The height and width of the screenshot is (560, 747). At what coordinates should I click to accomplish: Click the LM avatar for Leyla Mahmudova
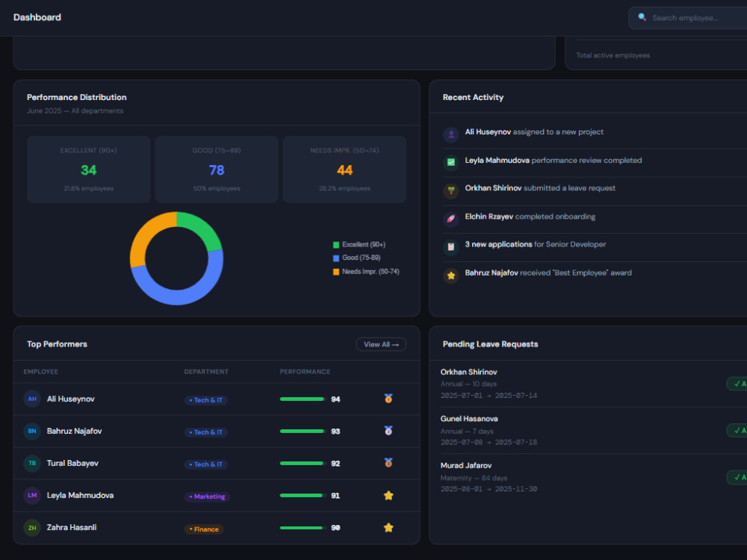pos(32,495)
